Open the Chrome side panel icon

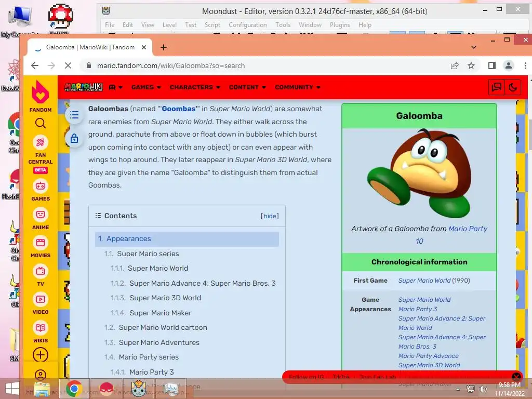[492, 65]
